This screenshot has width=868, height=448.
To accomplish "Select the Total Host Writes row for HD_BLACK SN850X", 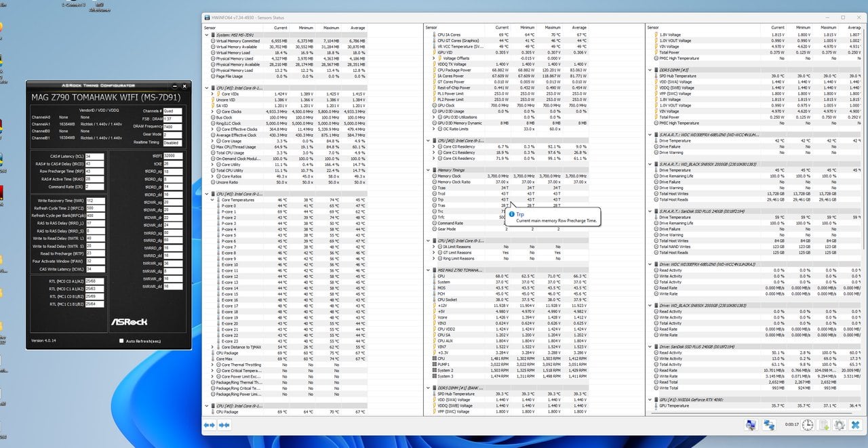I will click(756, 194).
